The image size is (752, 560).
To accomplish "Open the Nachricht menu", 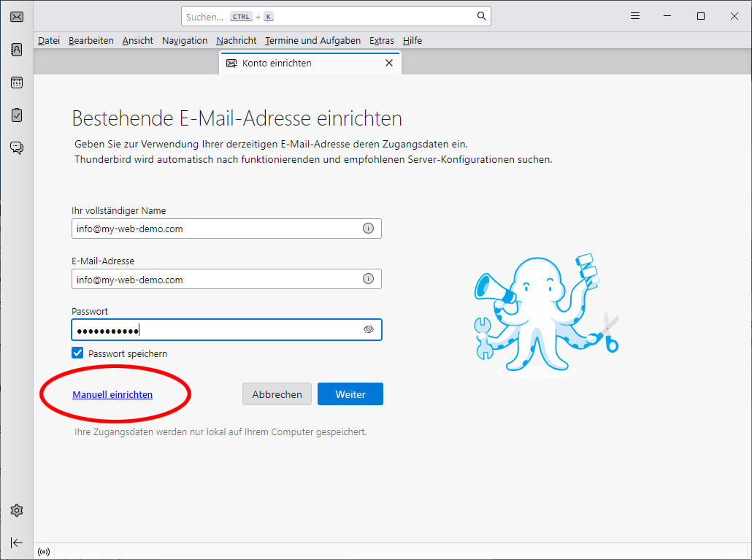I will (237, 41).
